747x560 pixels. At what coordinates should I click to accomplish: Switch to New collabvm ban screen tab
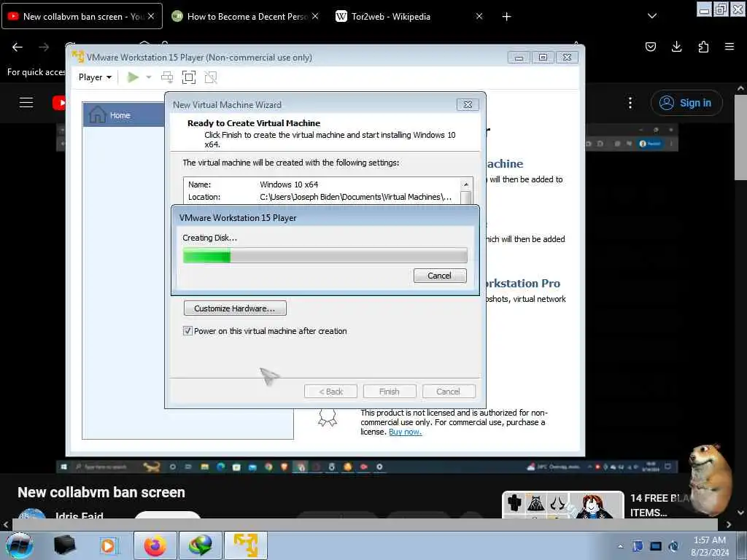(76, 16)
